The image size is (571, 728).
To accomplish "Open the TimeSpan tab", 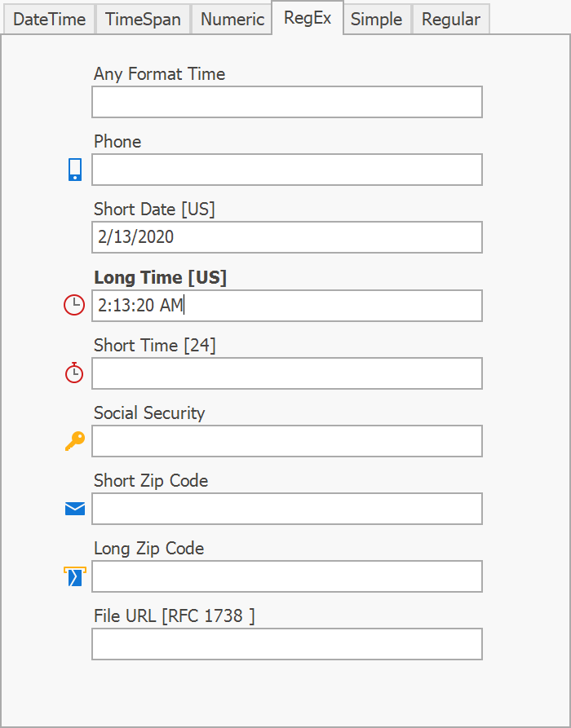I will [x=144, y=20].
